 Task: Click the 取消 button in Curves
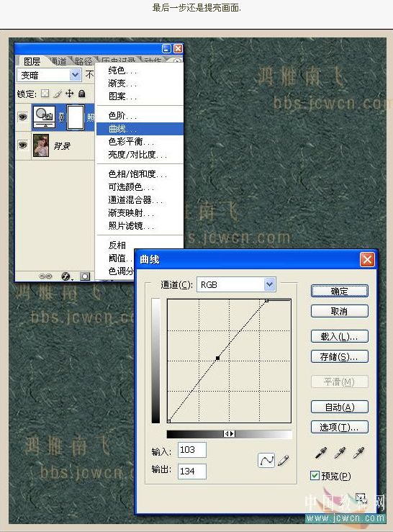(x=340, y=311)
